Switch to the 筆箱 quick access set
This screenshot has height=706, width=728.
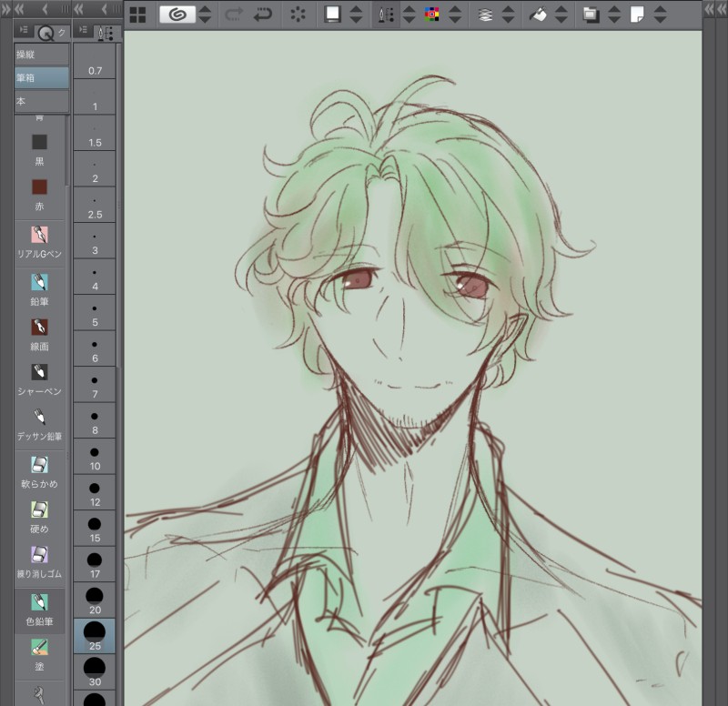click(x=42, y=78)
